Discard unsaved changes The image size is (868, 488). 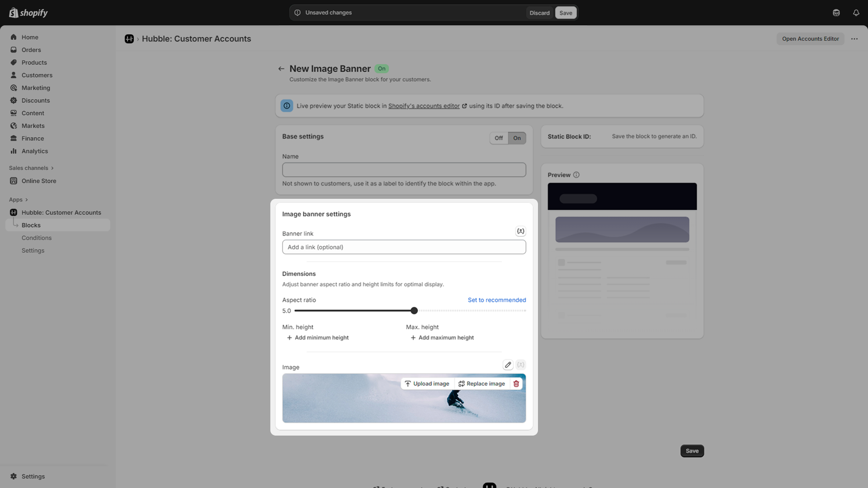tap(539, 13)
